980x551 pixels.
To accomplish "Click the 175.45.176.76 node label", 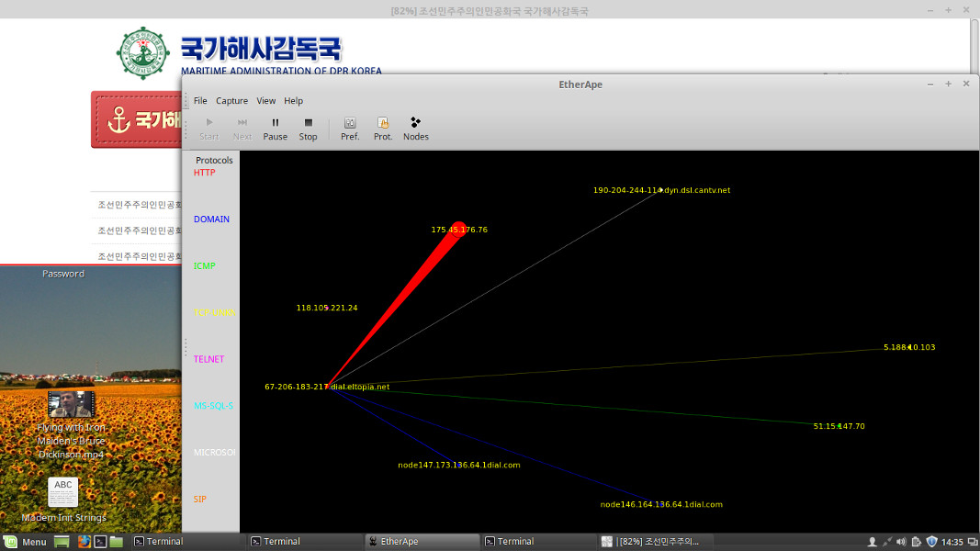I will 459,230.
